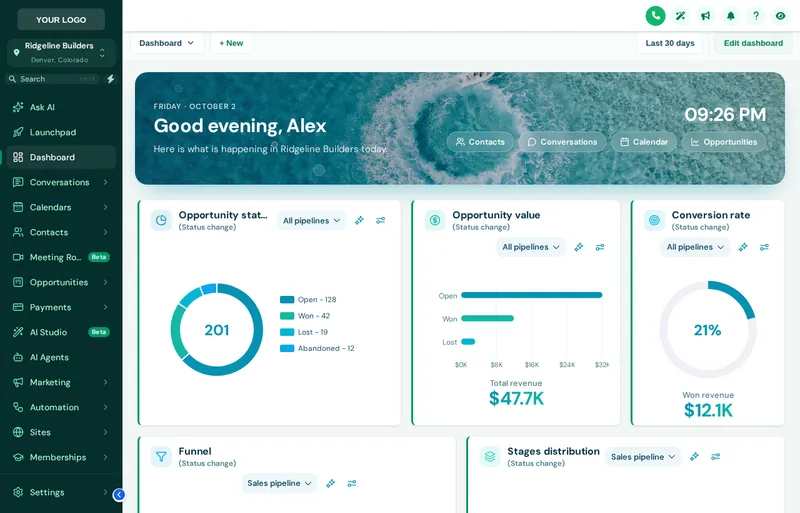Screen dimensions: 800x513
Task: Open Launchpad in the sidebar
Action: [61, 132]
